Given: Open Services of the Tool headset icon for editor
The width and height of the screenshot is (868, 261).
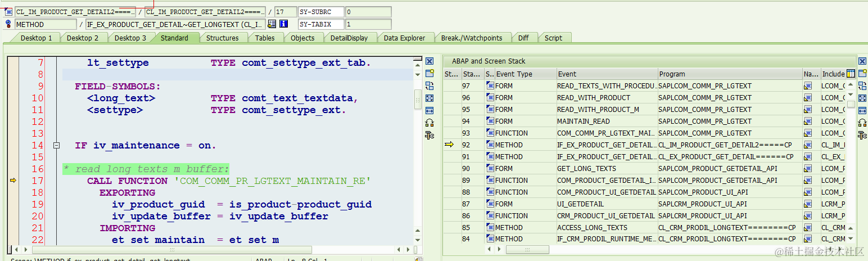Looking at the screenshot, I should 430,123.
